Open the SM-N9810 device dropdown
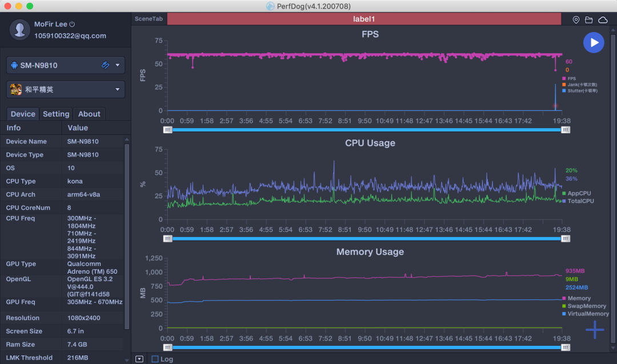 click(x=117, y=65)
